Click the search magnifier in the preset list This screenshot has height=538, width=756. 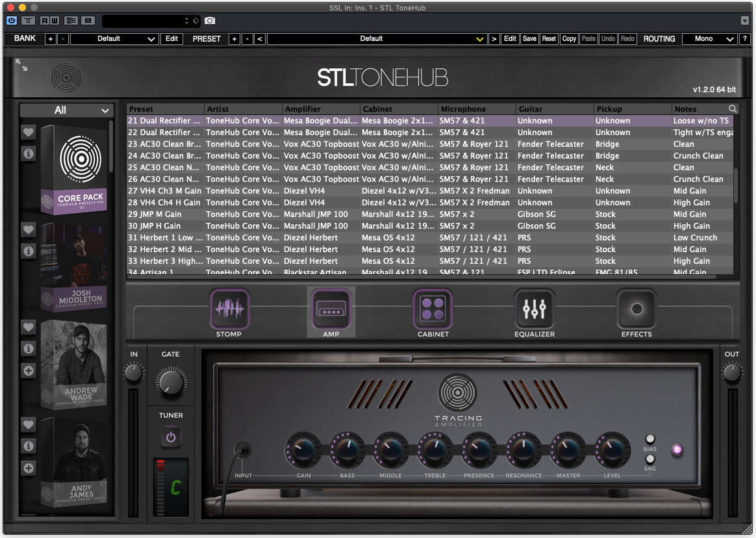coord(733,109)
